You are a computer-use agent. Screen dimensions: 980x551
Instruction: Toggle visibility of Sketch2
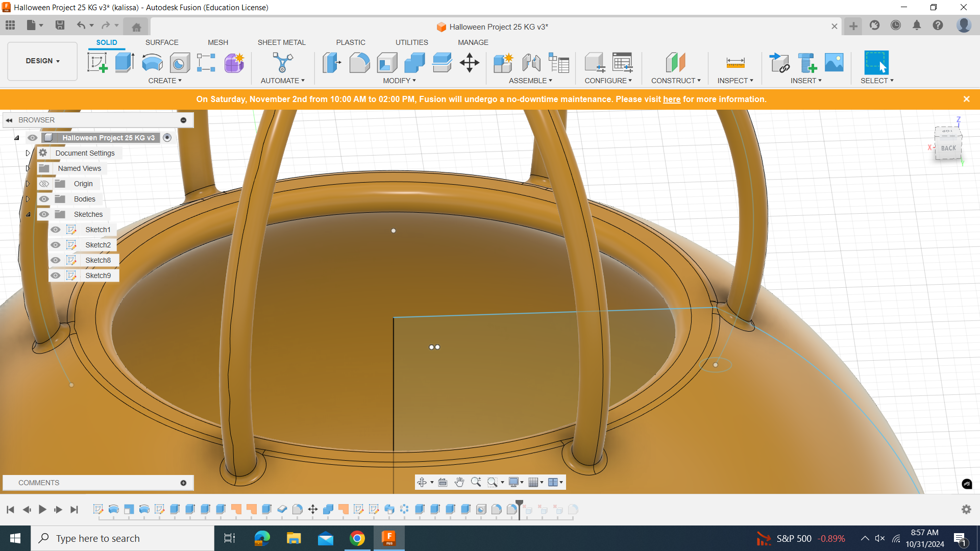coord(56,245)
